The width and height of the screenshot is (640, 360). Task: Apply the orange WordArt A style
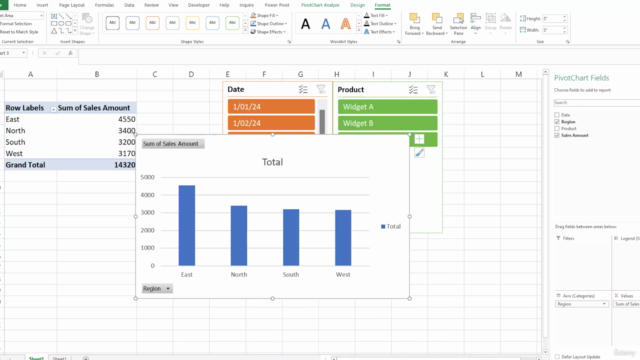[345, 24]
